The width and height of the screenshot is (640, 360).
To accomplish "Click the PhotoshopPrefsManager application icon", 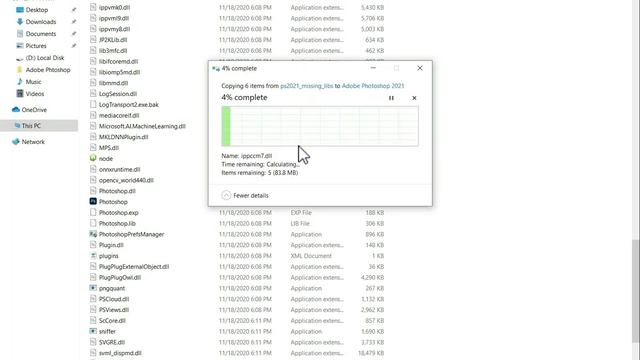I will coord(93,234).
